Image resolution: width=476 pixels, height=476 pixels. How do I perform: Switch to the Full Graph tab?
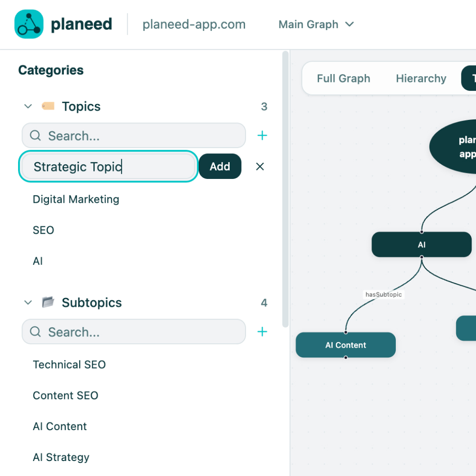pos(343,78)
